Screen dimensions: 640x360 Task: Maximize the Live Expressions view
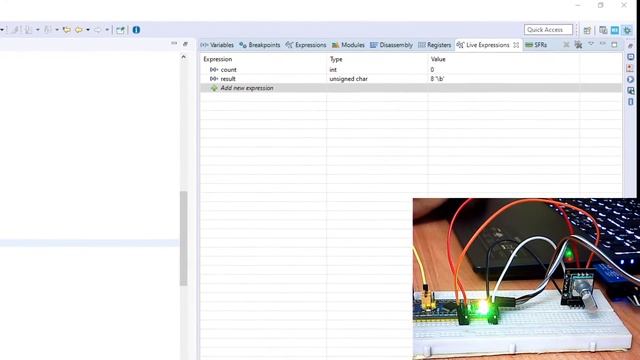click(614, 44)
